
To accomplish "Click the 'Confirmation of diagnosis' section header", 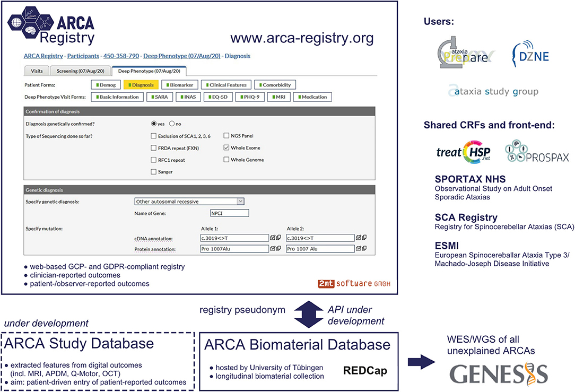I will point(199,111).
